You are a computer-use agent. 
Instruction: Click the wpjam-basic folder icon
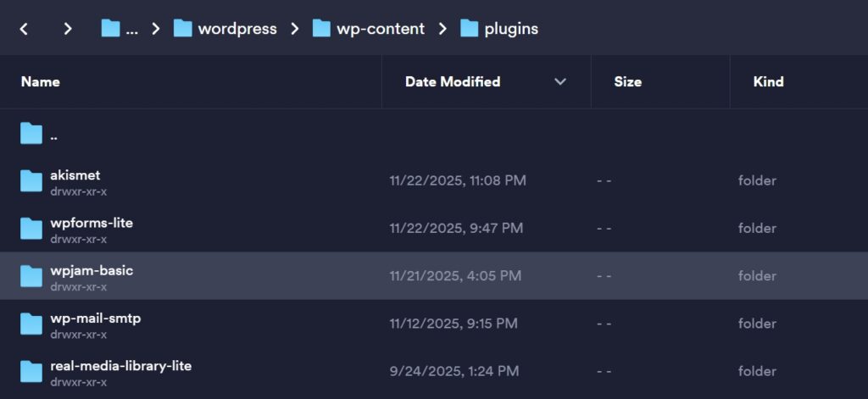pos(31,275)
